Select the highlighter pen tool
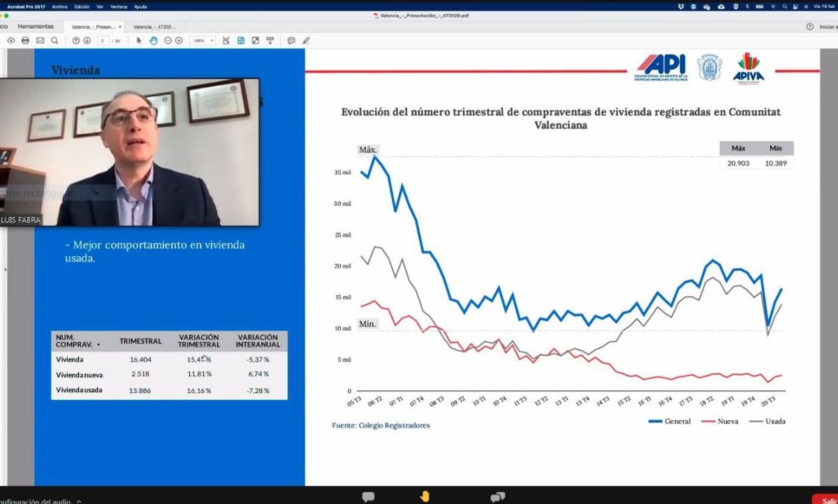The image size is (838, 504). 306,40
